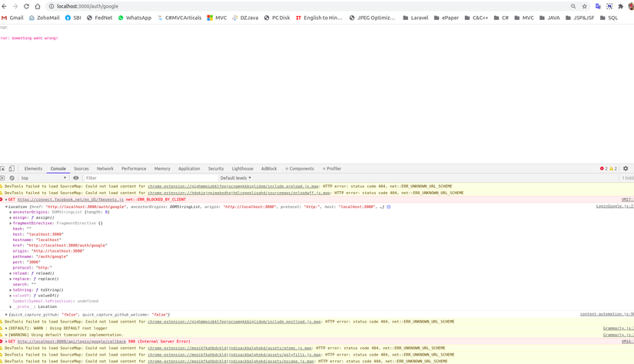Go back with the browser back arrow
This screenshot has height=364, width=634.
(5, 6)
